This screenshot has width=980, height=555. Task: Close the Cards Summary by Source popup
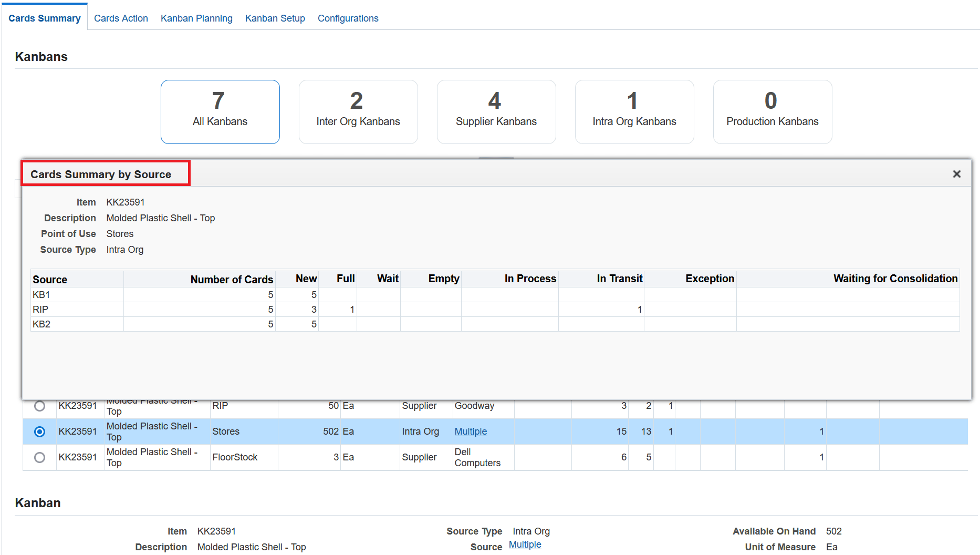(956, 174)
